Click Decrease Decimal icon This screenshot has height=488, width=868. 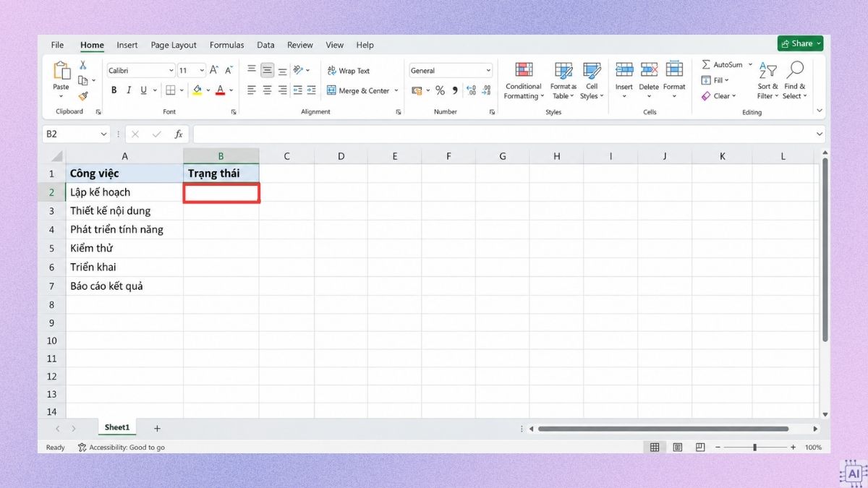(x=486, y=90)
